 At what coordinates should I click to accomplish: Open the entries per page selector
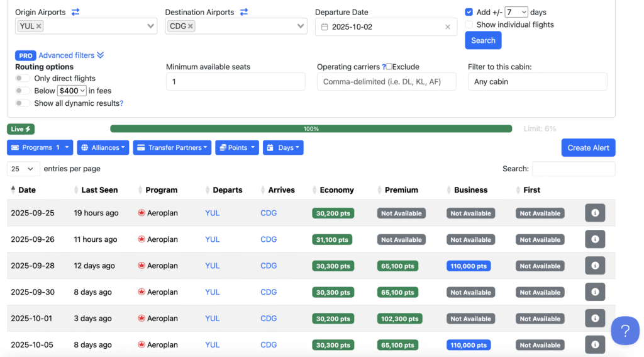pos(23,169)
